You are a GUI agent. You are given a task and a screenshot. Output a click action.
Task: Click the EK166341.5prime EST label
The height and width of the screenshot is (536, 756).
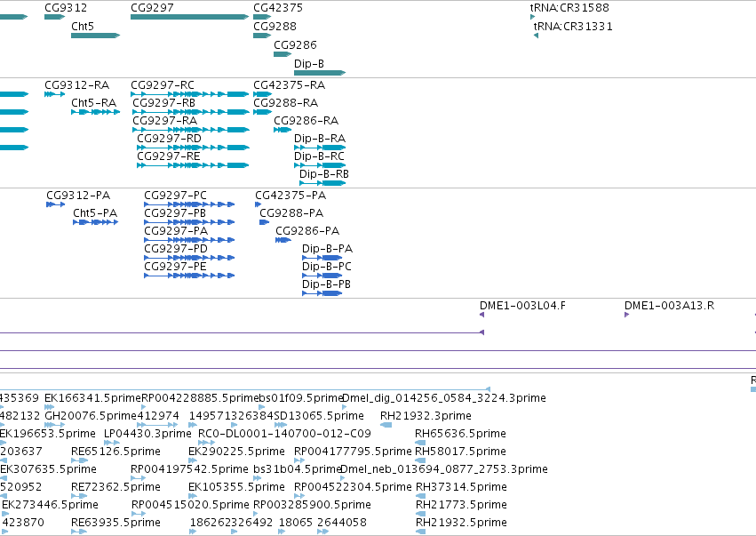point(92,398)
